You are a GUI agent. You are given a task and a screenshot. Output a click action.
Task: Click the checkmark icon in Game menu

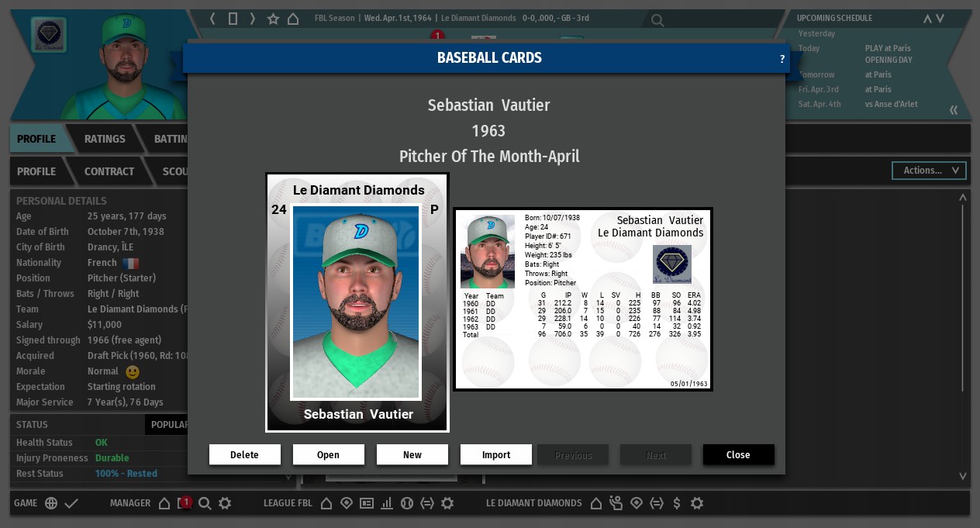pos(71,503)
